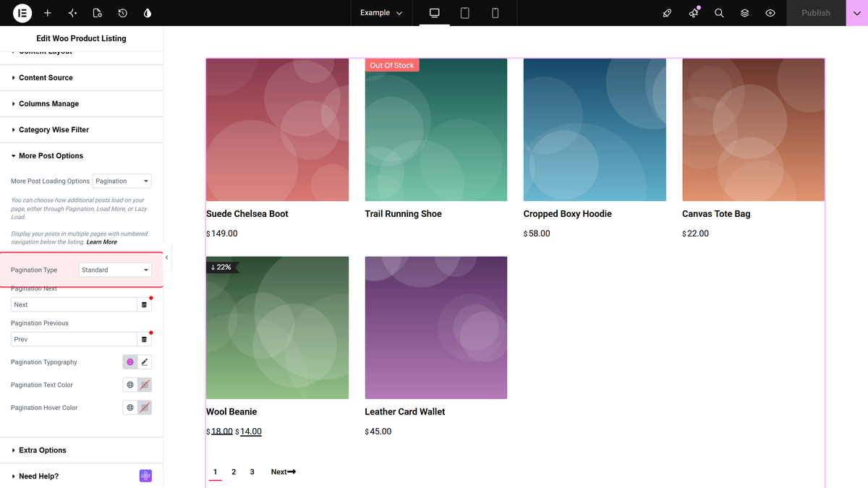868x488 pixels.
Task: Collapse the editor side panel arrow
Action: [x=167, y=257]
